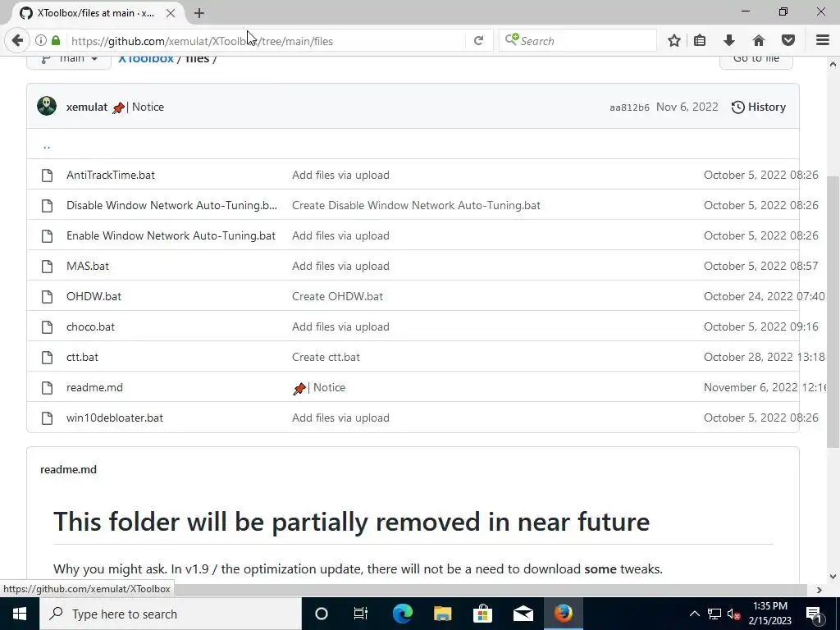Click file icon beside MAS.bat
840x630 pixels.
(x=47, y=267)
